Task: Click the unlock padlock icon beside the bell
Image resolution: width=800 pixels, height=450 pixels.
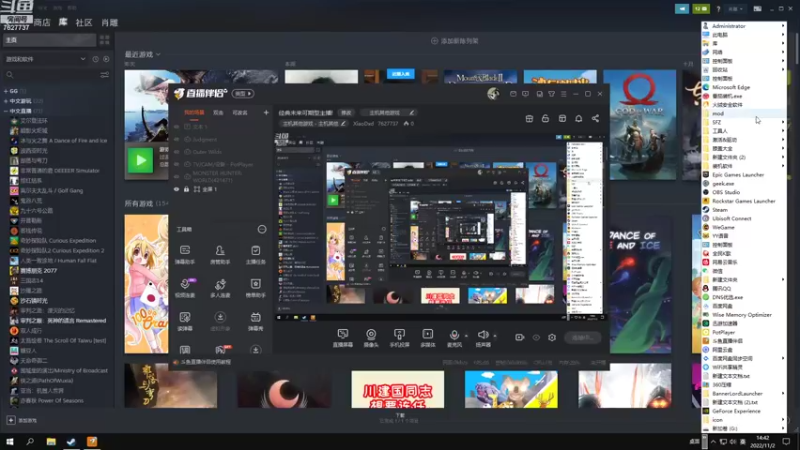Action: pyautogui.click(x=545, y=118)
